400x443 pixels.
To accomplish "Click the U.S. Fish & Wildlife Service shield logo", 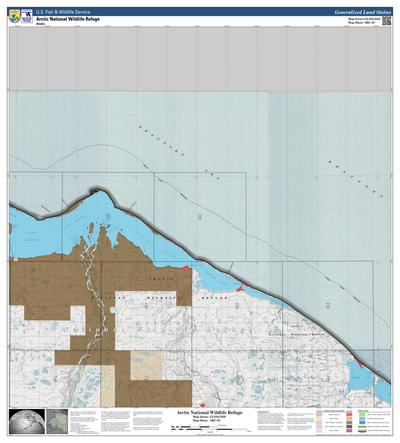I will (15, 16).
